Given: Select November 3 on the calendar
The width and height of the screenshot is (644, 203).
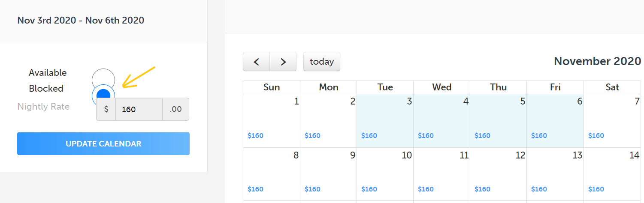Looking at the screenshot, I should point(385,121).
